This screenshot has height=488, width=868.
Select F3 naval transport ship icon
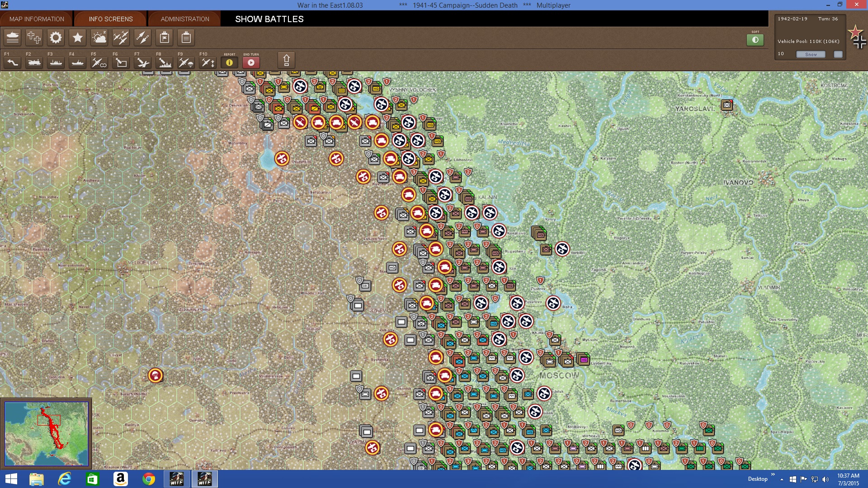[x=56, y=63]
